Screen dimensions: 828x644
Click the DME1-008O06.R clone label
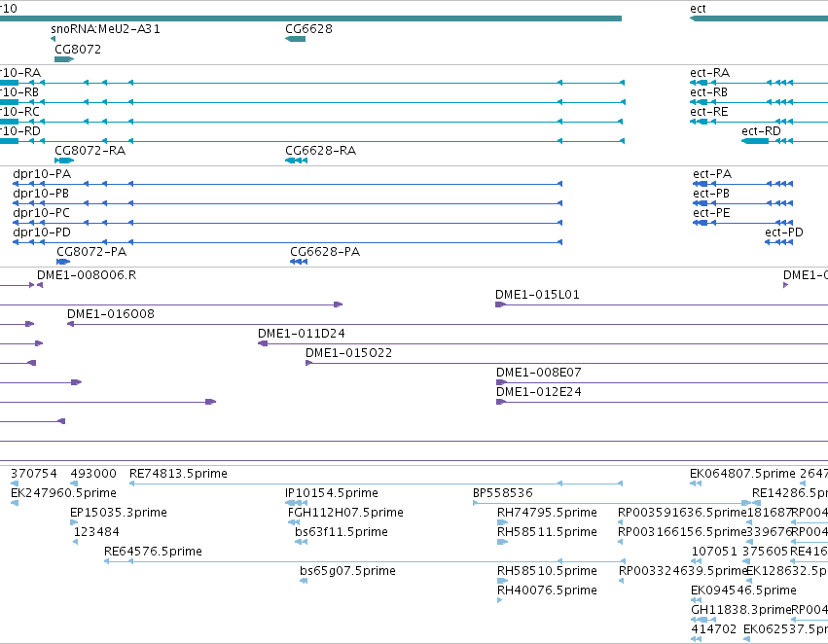[87, 275]
